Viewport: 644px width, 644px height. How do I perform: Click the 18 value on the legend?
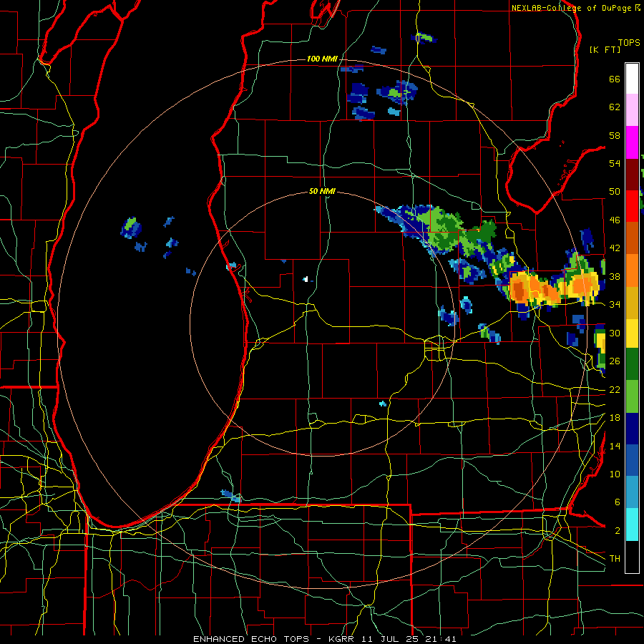[x=615, y=418]
